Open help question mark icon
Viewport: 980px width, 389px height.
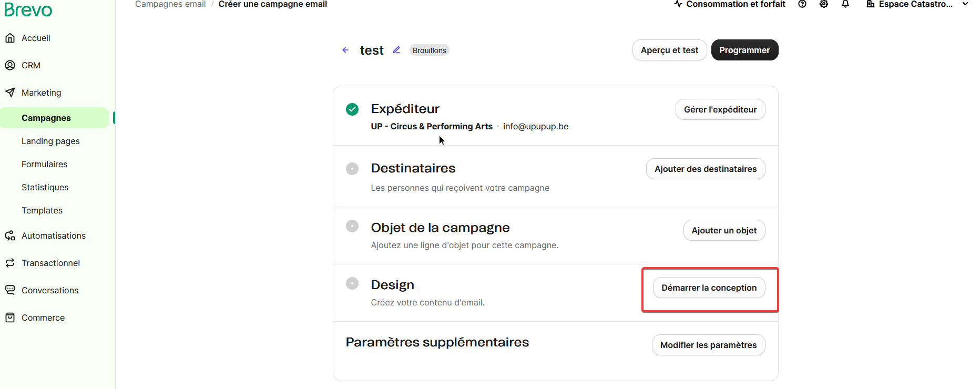point(802,4)
